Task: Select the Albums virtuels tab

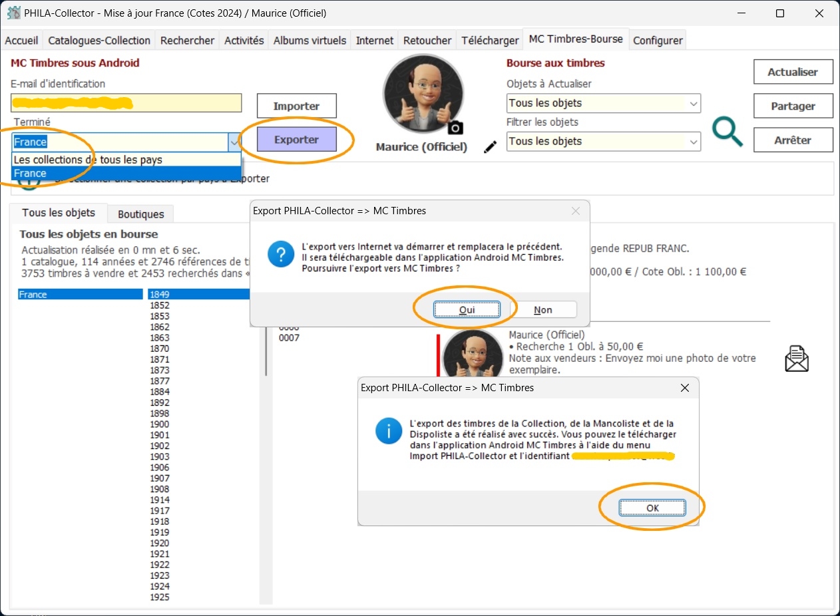Action: [x=310, y=41]
